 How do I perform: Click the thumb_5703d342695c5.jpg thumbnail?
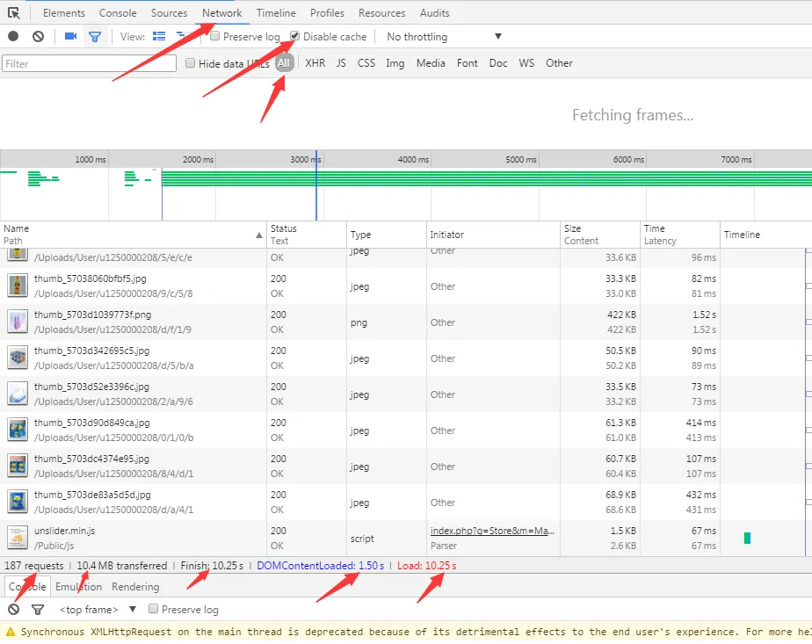(18, 358)
